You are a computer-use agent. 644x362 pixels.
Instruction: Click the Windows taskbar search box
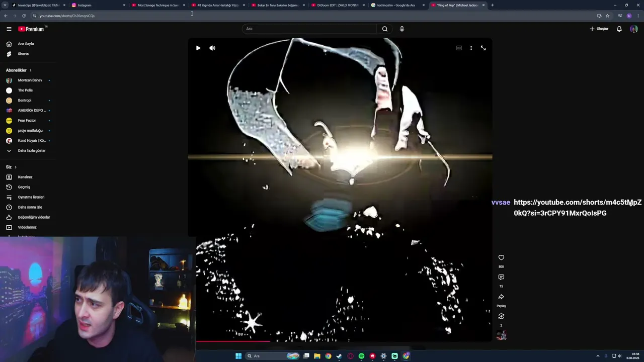pos(273,356)
